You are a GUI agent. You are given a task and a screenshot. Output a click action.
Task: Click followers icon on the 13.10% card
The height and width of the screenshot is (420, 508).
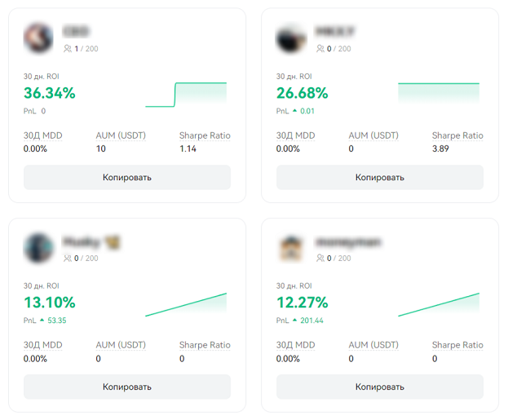(68, 259)
